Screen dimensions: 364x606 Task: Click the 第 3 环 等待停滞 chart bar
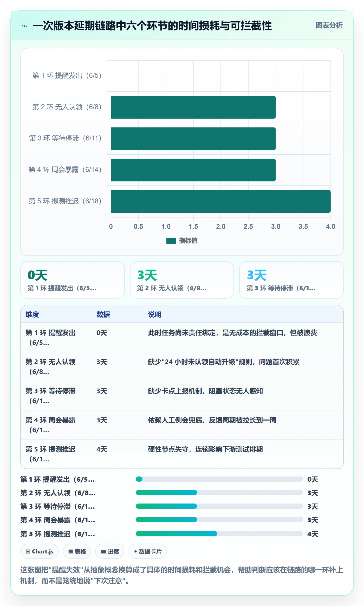(x=193, y=139)
